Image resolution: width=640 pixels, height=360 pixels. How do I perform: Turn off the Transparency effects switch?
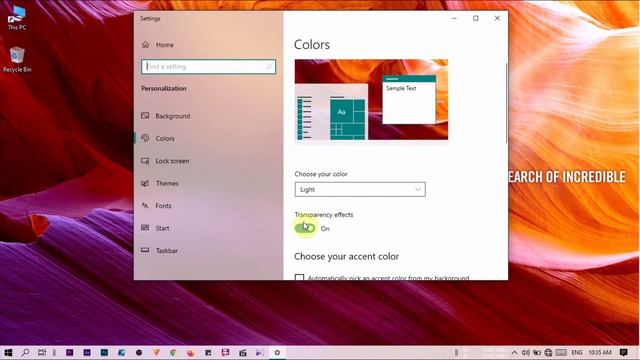point(305,228)
